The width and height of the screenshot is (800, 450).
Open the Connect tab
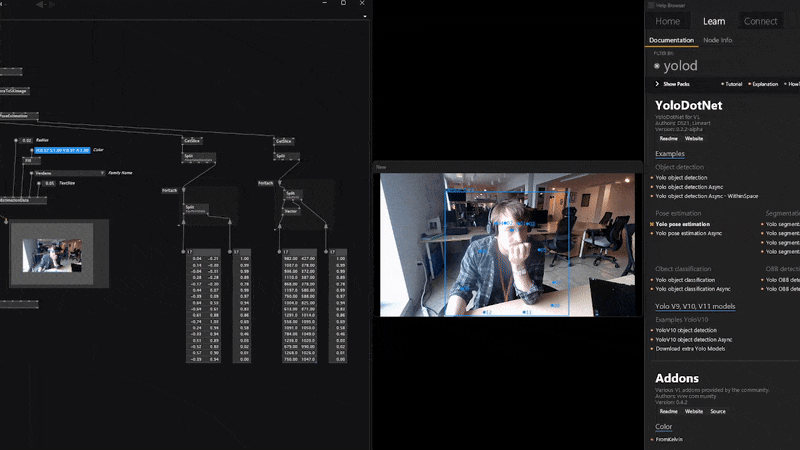pyautogui.click(x=760, y=21)
